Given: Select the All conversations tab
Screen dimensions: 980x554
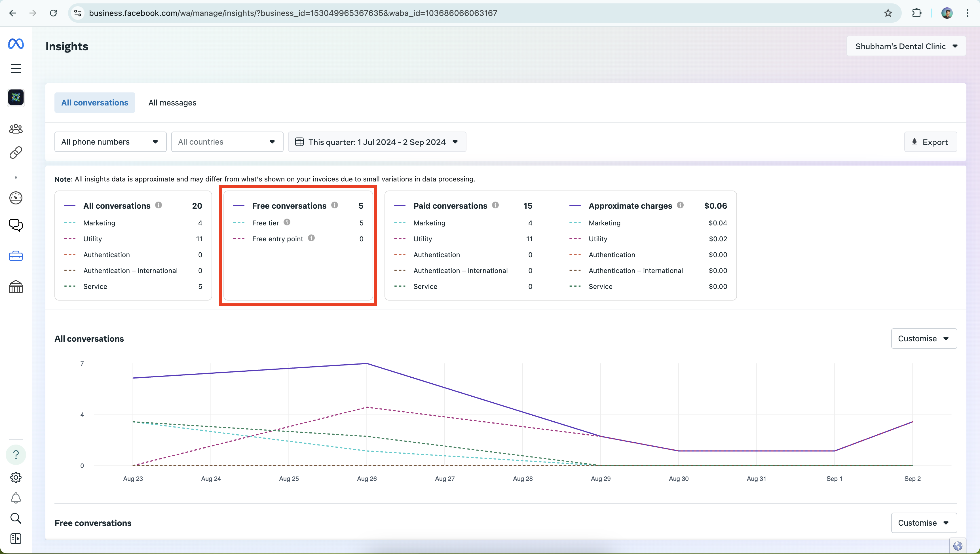Looking at the screenshot, I should [x=95, y=103].
